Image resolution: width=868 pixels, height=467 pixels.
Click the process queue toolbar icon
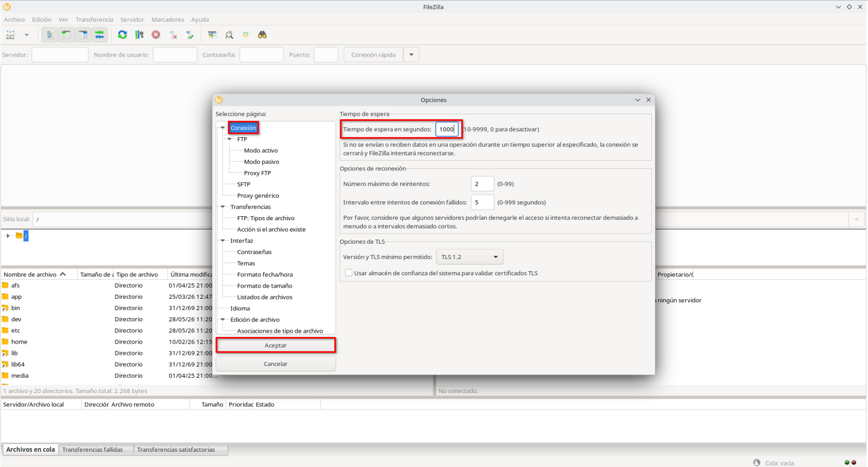tap(139, 35)
